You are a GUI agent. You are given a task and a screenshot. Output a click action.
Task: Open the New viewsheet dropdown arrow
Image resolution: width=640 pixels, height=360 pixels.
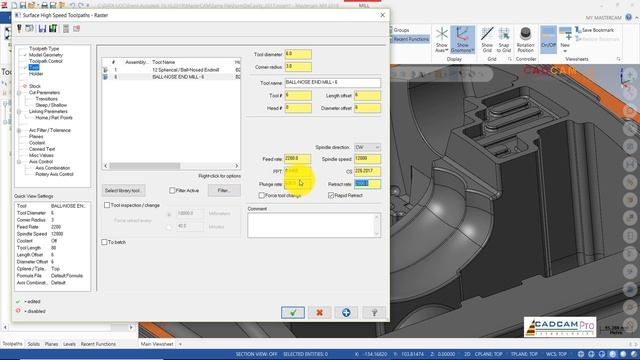(565, 51)
